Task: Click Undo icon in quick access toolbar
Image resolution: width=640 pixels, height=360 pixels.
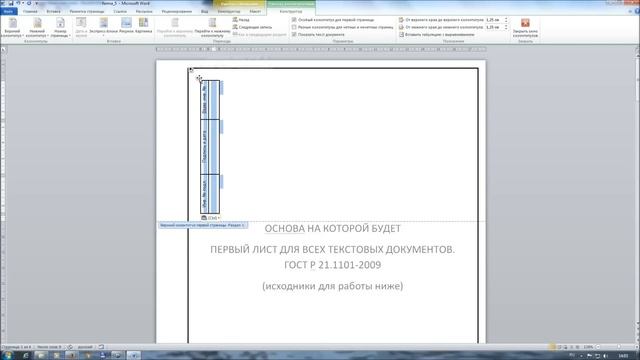Action: (x=18, y=3)
